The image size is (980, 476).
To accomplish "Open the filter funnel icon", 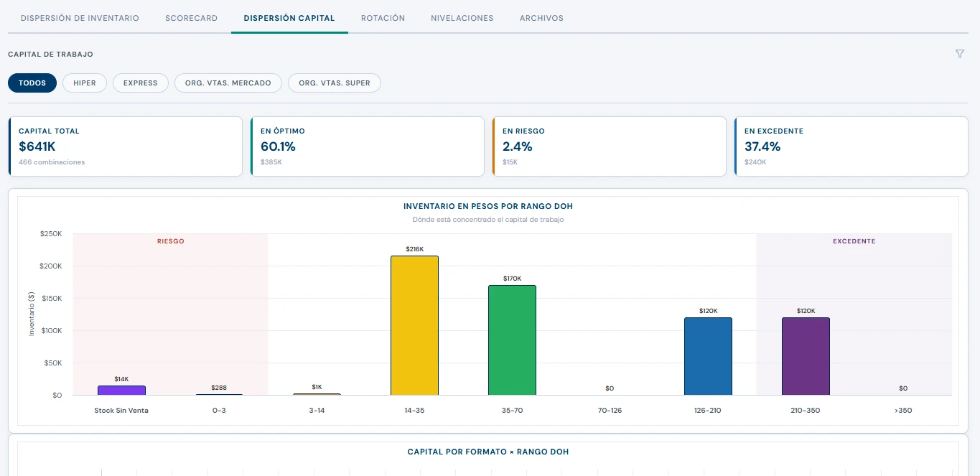I will (960, 54).
